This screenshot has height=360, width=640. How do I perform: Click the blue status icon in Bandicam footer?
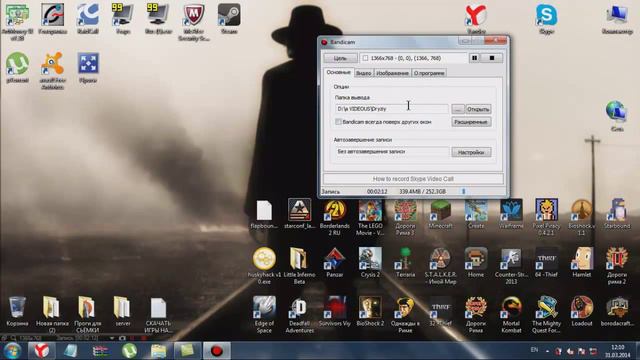tap(463, 191)
